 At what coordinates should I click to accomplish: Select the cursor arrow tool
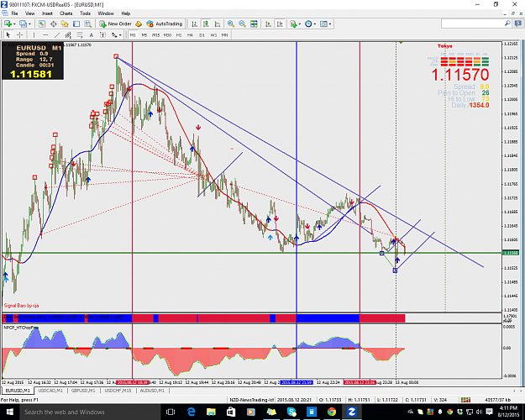[x=8, y=34]
